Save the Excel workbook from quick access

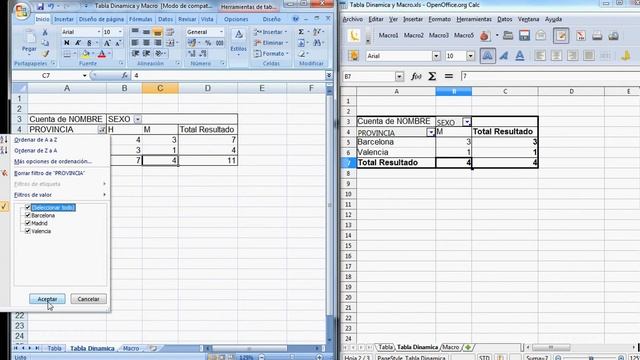coord(40,7)
